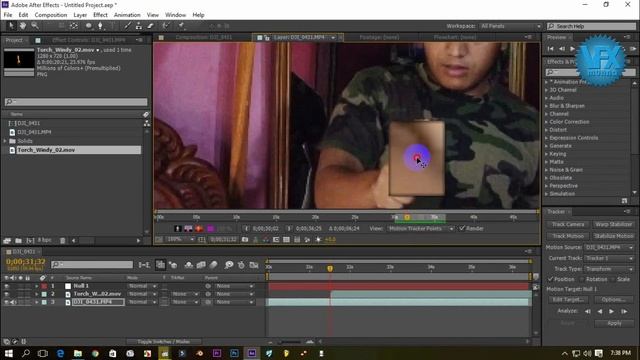Open the Track Type dropdown

pos(609,269)
